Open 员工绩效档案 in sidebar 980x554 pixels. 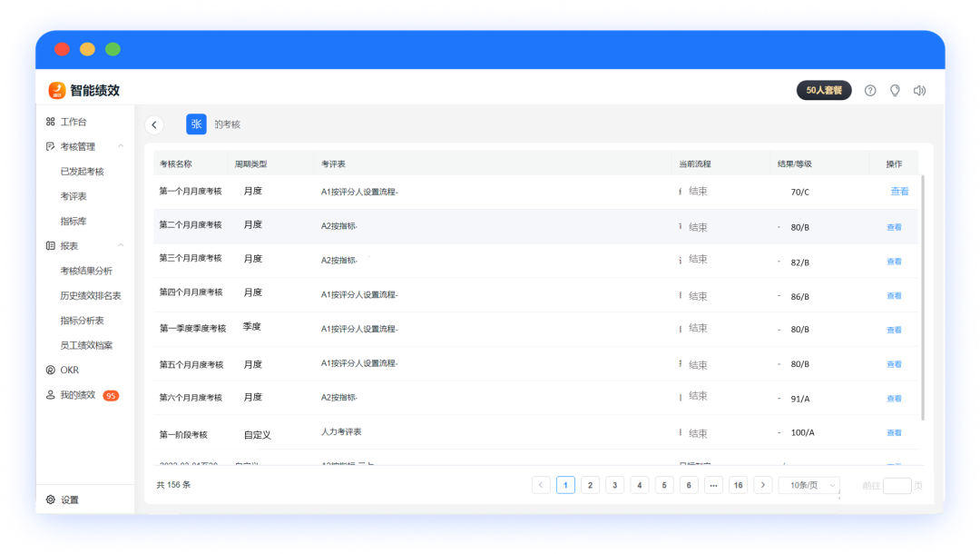[86, 345]
